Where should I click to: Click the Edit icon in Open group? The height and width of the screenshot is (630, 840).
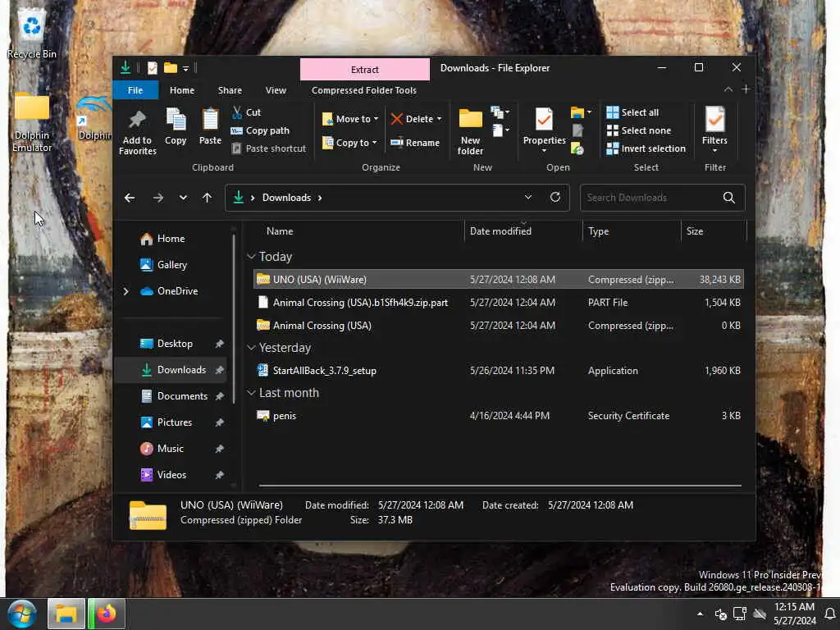(x=577, y=130)
